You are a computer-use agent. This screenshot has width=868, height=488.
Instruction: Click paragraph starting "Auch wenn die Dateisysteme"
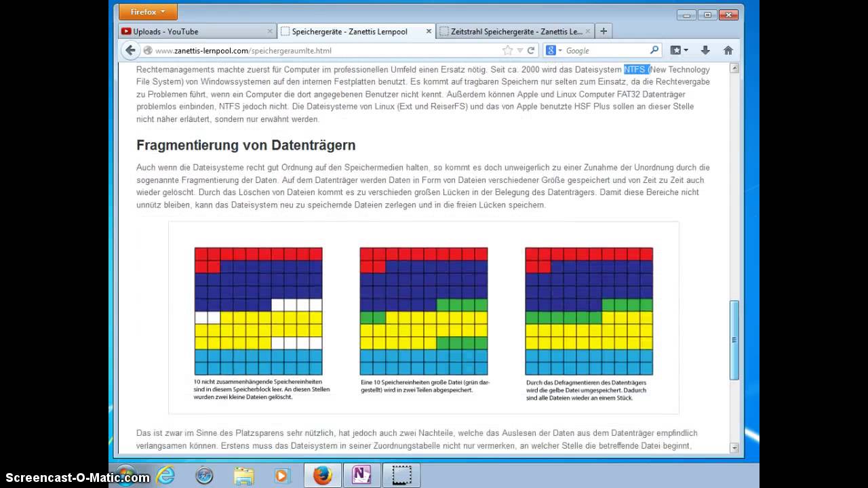tap(423, 186)
